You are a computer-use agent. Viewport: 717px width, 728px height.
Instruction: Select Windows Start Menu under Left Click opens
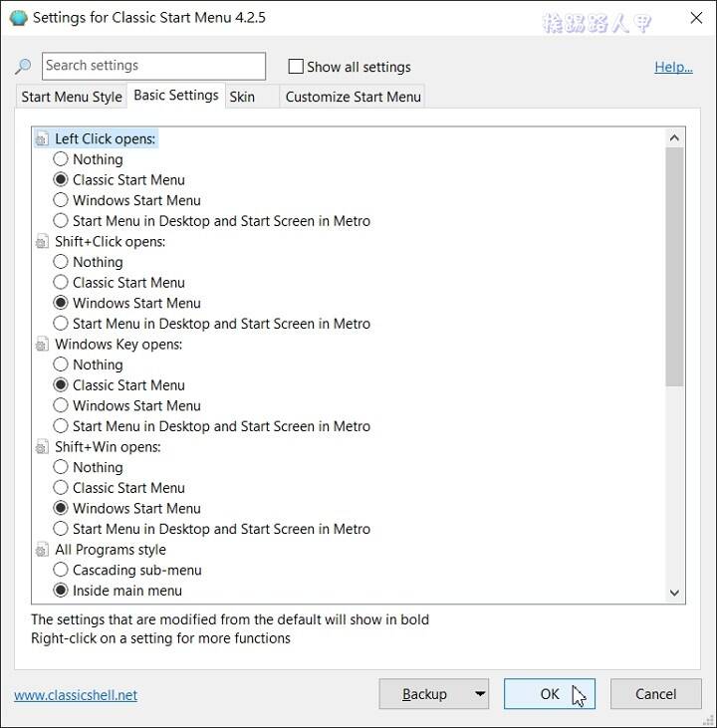[x=61, y=200]
